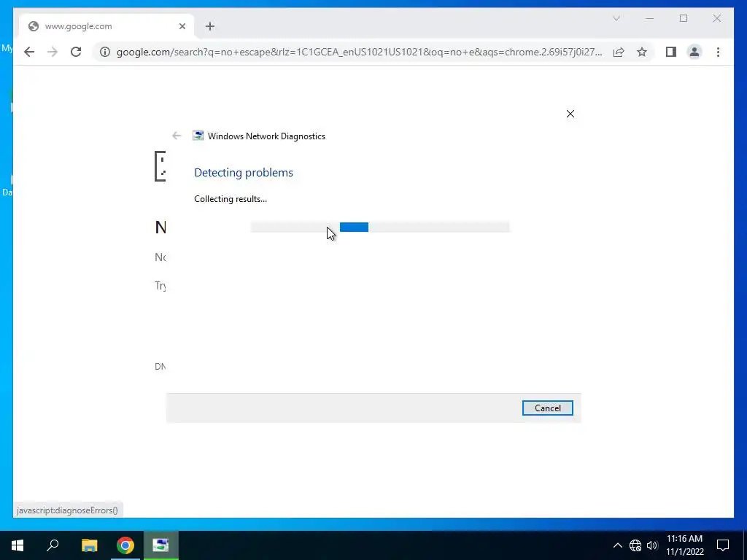Click the Chrome taskbar icon
Image resolution: width=747 pixels, height=560 pixels.
tap(125, 545)
